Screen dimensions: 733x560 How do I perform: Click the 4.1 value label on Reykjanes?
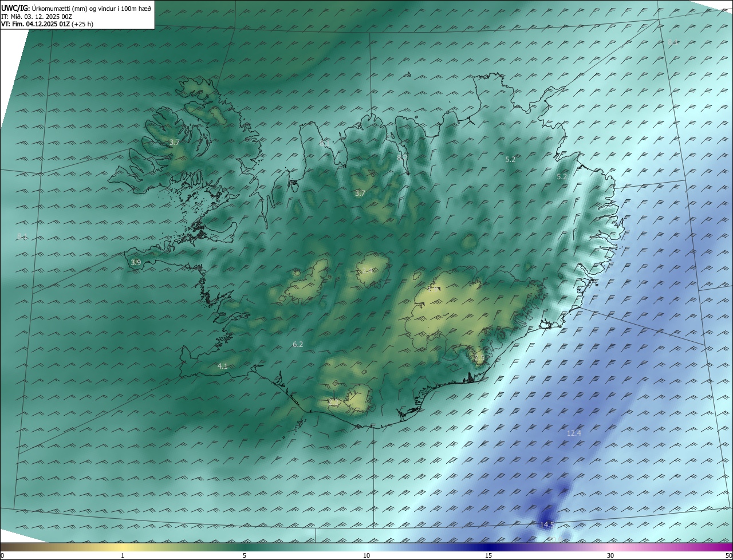click(222, 366)
